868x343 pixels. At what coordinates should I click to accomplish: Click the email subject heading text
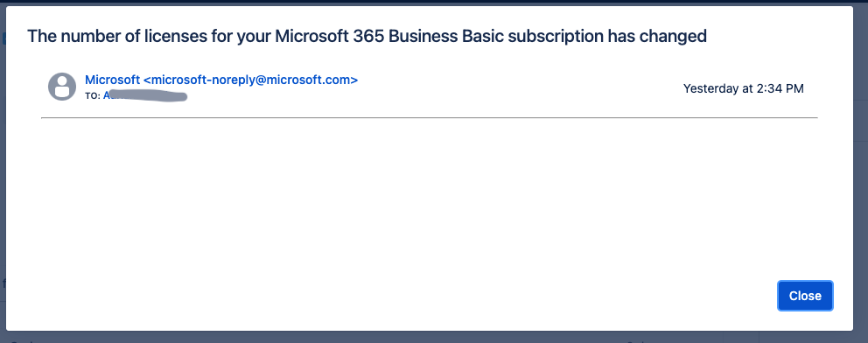click(x=367, y=36)
